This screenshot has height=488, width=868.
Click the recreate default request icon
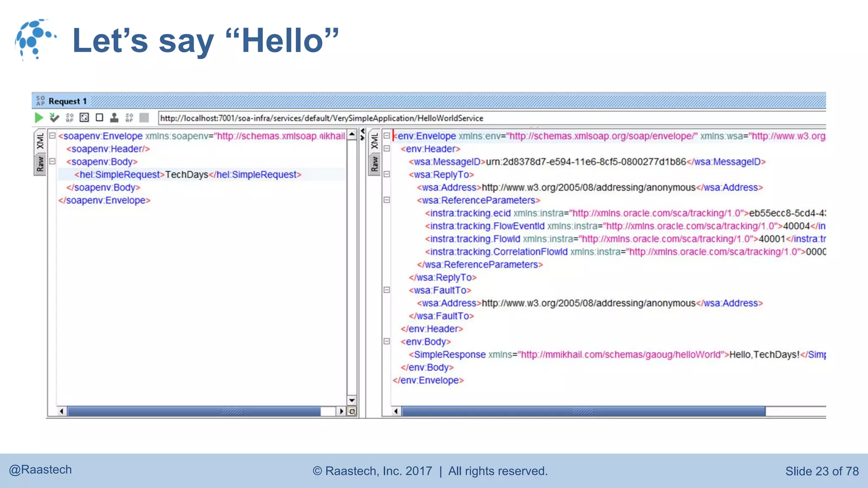84,118
